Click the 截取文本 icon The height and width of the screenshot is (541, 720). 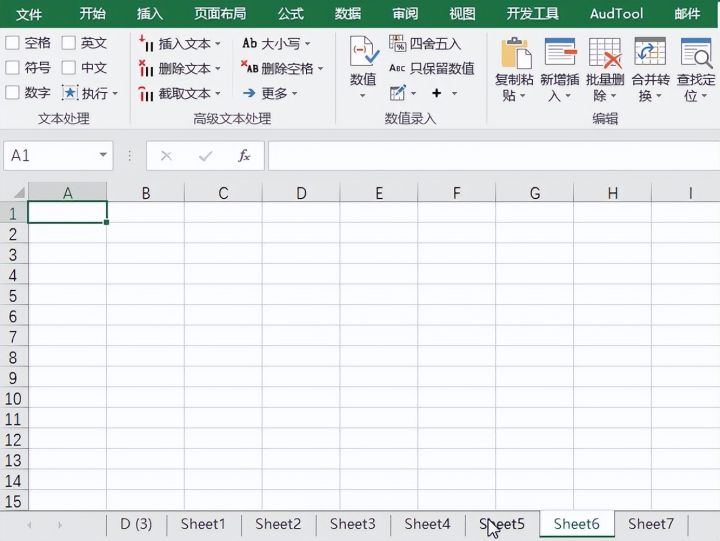click(146, 93)
